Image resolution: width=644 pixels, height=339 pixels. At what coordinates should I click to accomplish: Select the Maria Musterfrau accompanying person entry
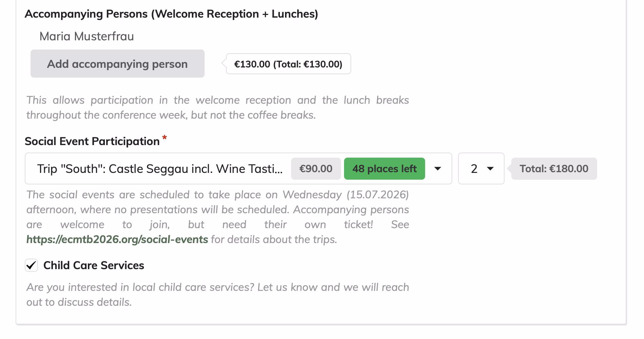click(87, 36)
